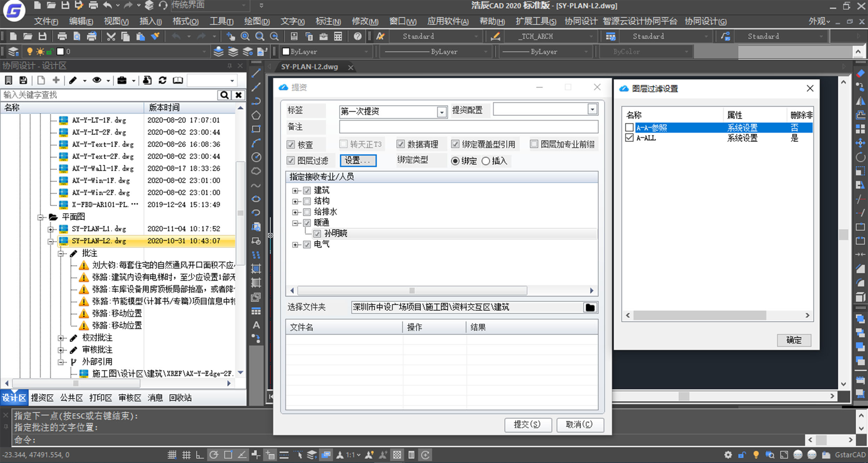Screen dimensions: 868x463
Task: Select the Rectangle draw tool
Action: pos(256,129)
